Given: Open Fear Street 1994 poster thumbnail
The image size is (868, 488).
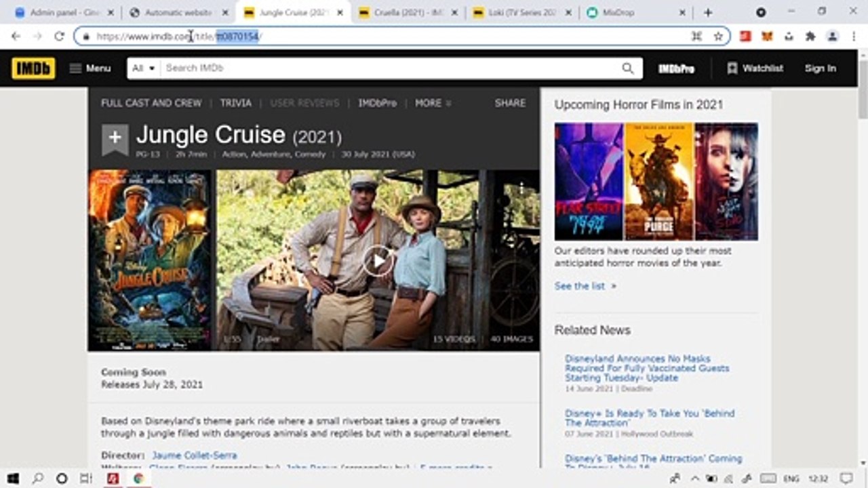Looking at the screenshot, I should 589,182.
